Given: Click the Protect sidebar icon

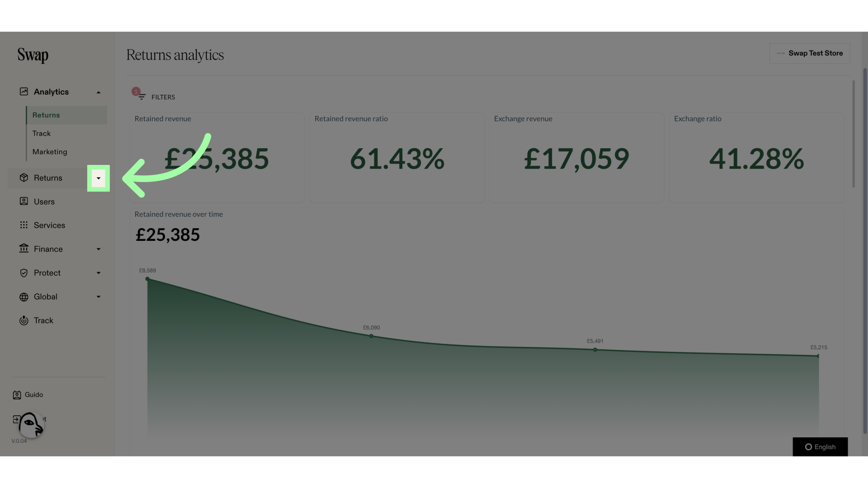Looking at the screenshot, I should (23, 273).
